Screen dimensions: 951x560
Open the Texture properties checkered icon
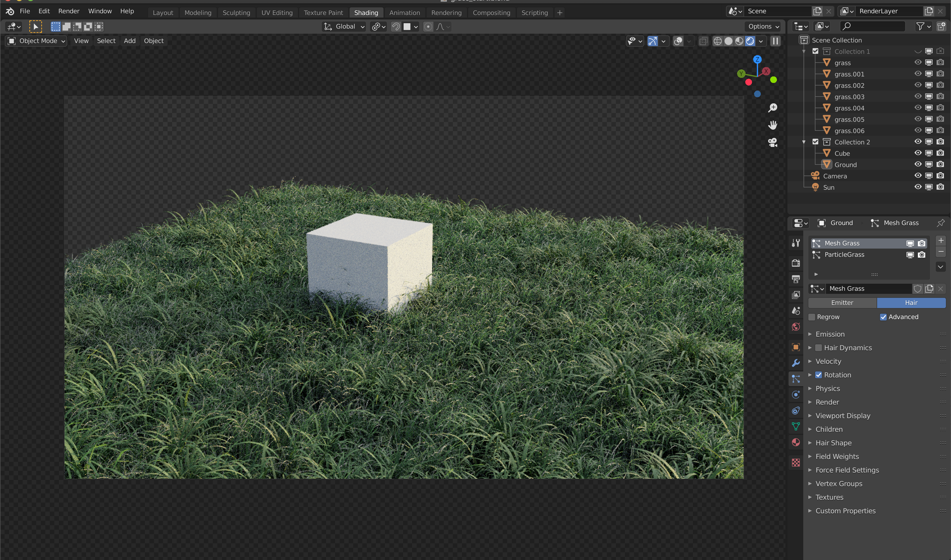tap(796, 462)
